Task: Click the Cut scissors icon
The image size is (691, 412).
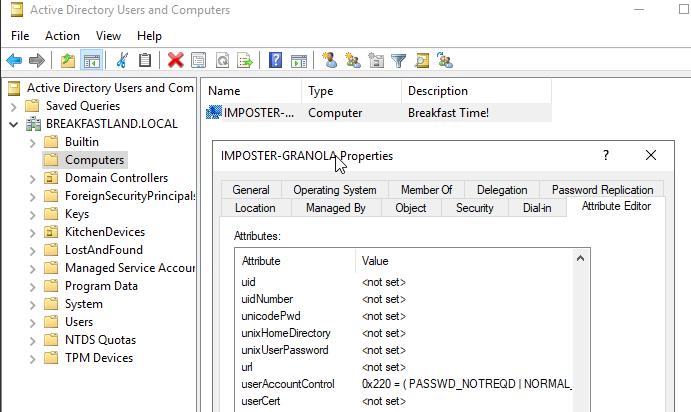Action: click(x=122, y=60)
